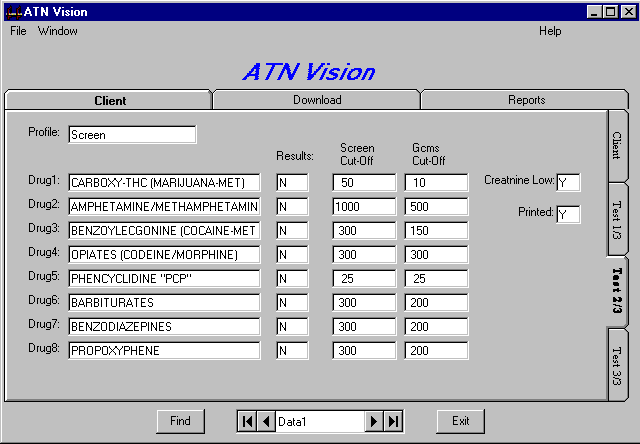Close the ATN Vision window
Screen dimensions: 640x444
tap(628, 12)
